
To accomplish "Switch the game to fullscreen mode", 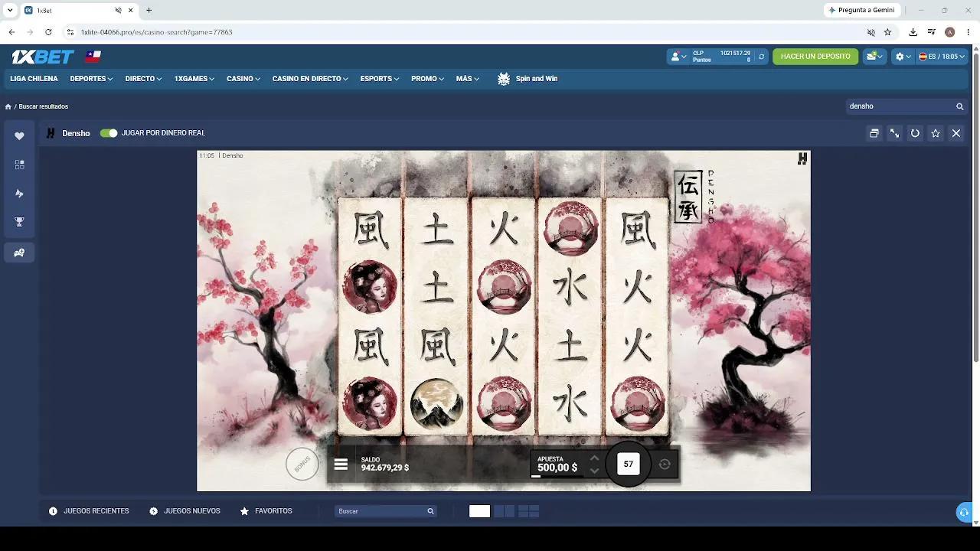I will [894, 133].
